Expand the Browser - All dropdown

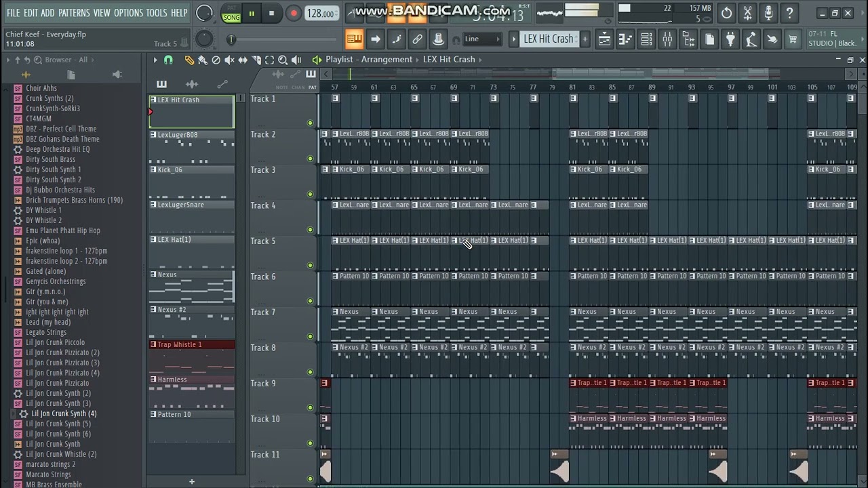66,60
